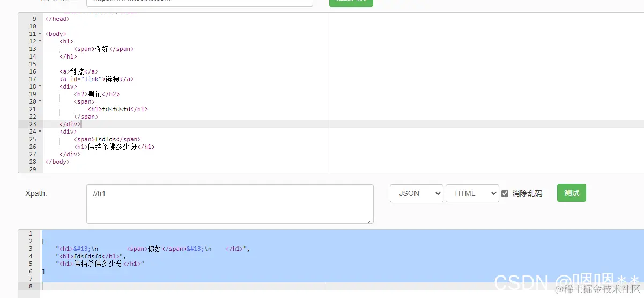This screenshot has width=644, height=298.
Task: Click the </head> closing tag on line 9
Action: (58, 19)
